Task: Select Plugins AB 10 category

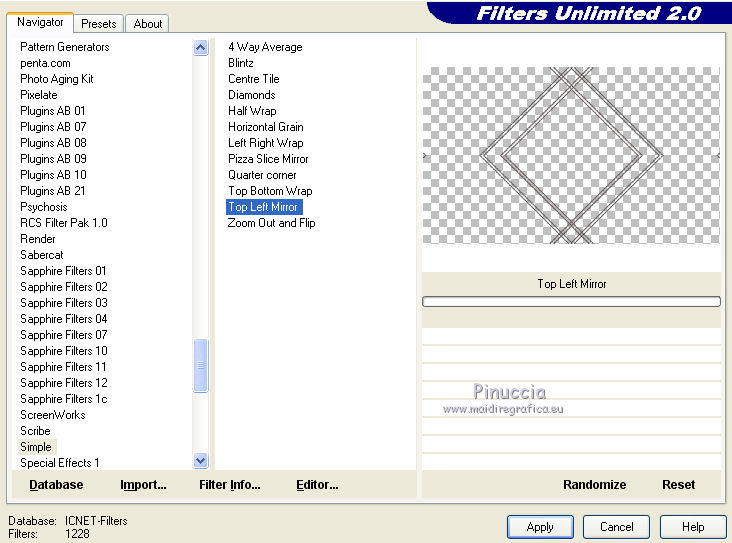Action: [53, 175]
